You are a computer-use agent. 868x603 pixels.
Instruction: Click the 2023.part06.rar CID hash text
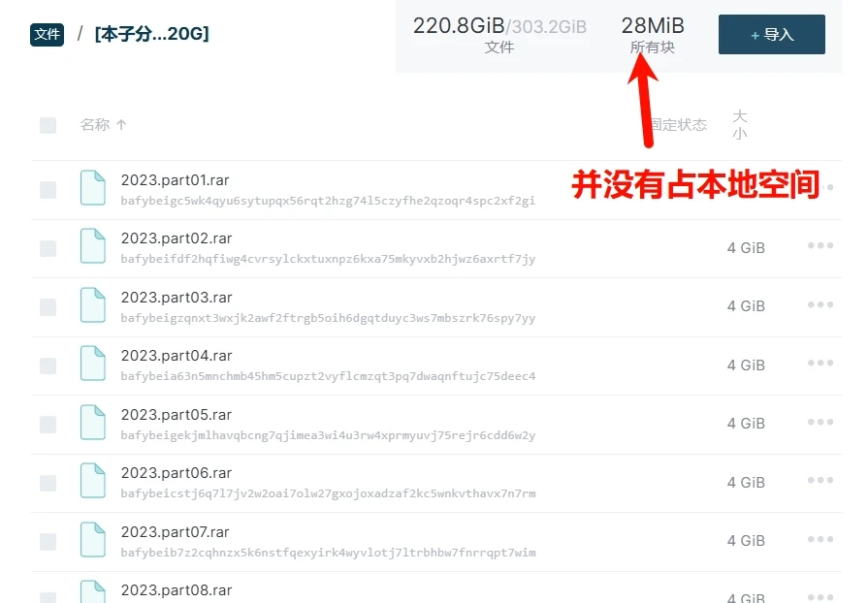coord(328,493)
